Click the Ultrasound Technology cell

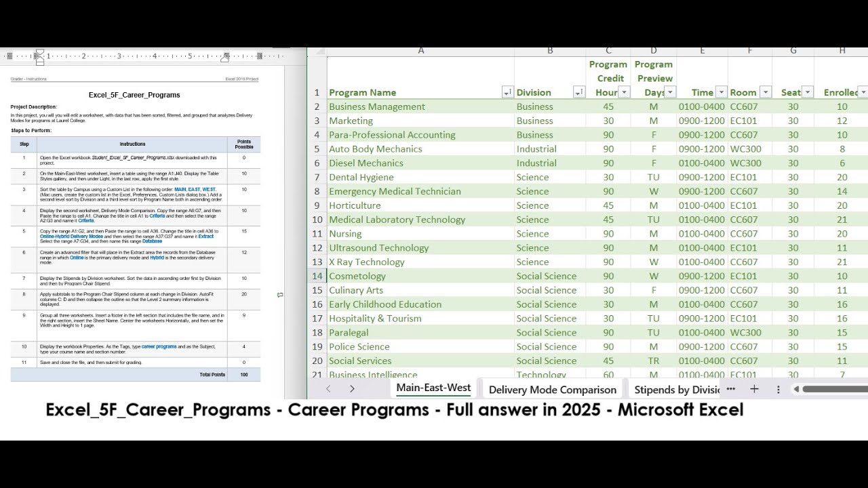pyautogui.click(x=420, y=247)
